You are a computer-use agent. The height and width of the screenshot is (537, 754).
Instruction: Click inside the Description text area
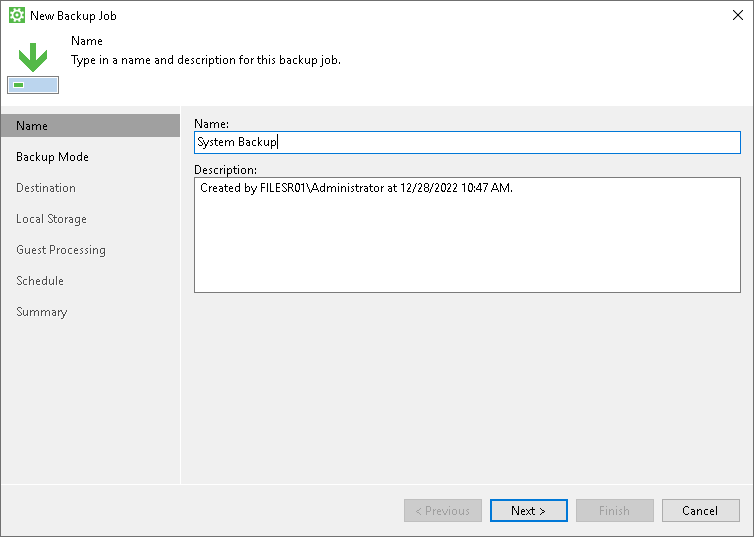(467, 235)
